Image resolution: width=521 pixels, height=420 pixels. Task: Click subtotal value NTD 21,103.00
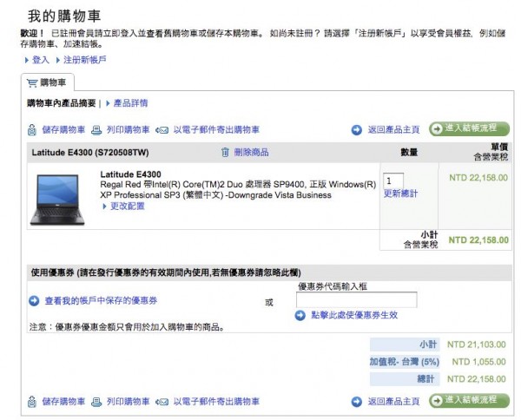[x=477, y=345]
